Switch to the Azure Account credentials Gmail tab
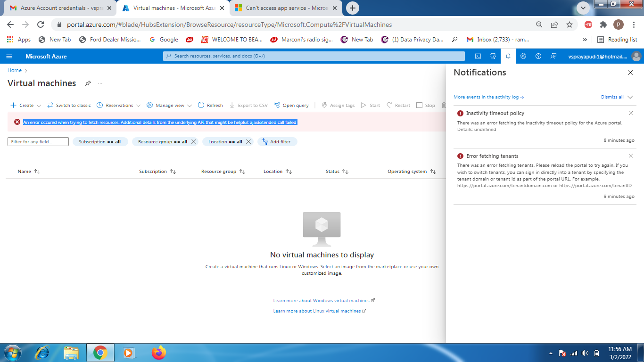The width and height of the screenshot is (644, 362). [59, 8]
